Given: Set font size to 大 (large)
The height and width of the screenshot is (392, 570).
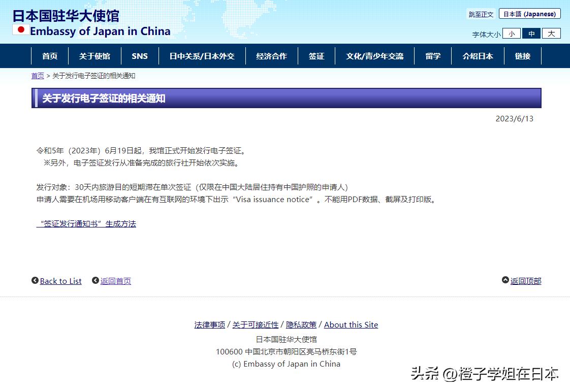Looking at the screenshot, I should point(552,34).
